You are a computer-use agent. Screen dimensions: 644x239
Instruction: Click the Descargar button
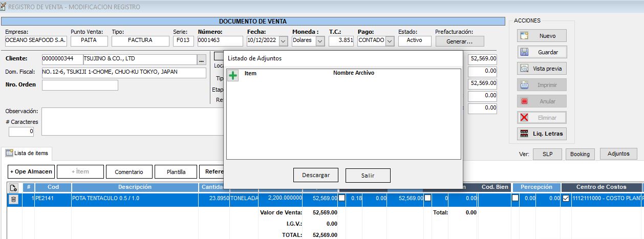coord(315,175)
